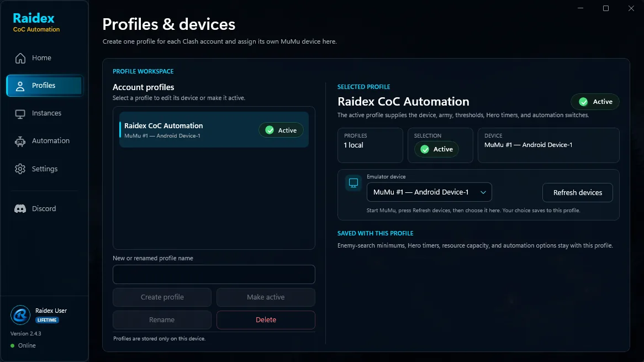Screen dimensions: 644x362
Task: Click the "SELECTION" card label
Action: pyautogui.click(x=427, y=135)
